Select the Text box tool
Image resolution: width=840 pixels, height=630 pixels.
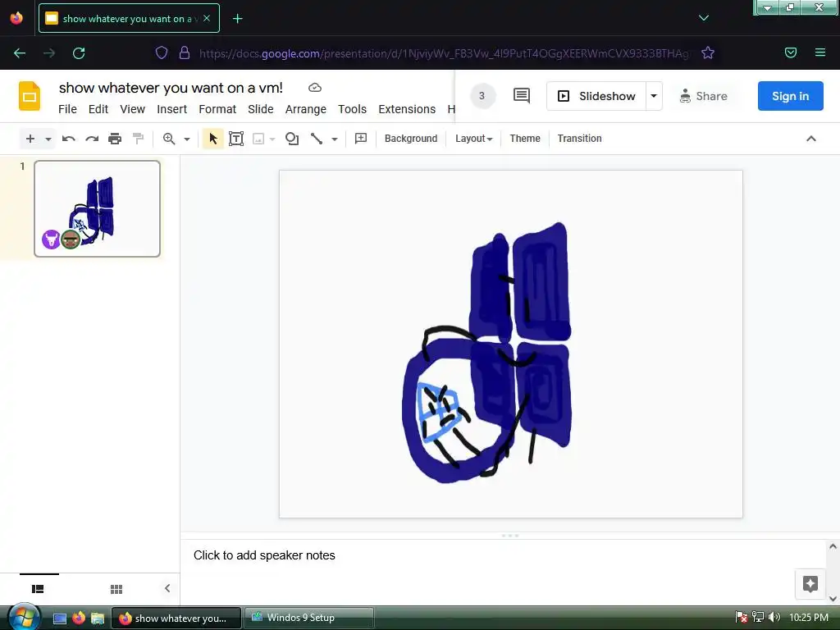[236, 139]
